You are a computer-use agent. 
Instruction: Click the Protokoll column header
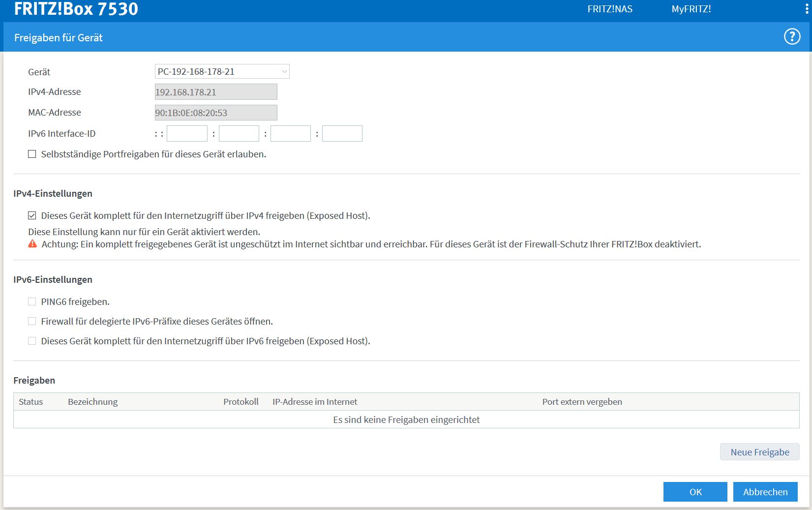coord(241,402)
